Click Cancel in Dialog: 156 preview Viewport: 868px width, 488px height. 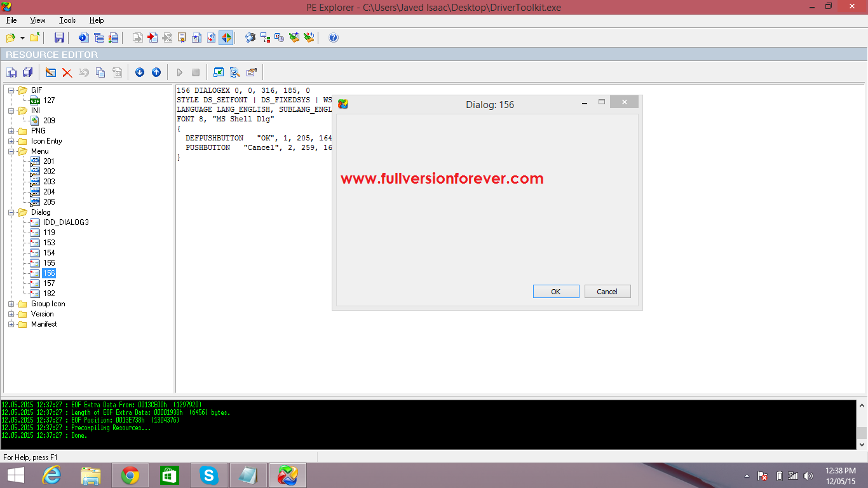[607, 292]
